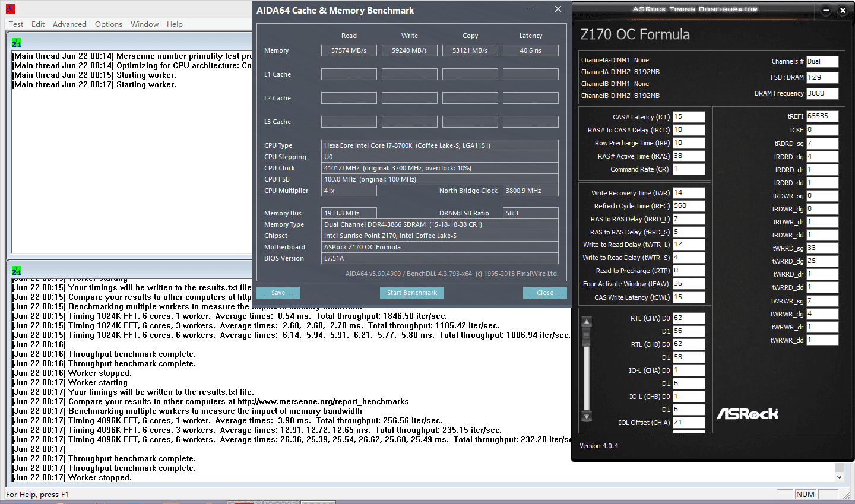The height and width of the screenshot is (504, 855).
Task: Click the Close button in AIDA64
Action: click(545, 293)
